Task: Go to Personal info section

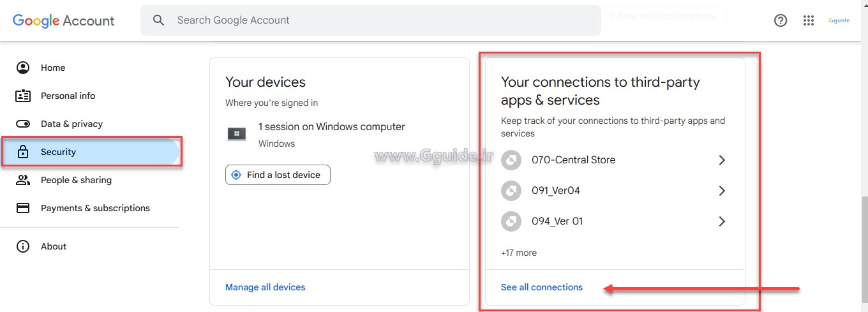Action: 68,96
